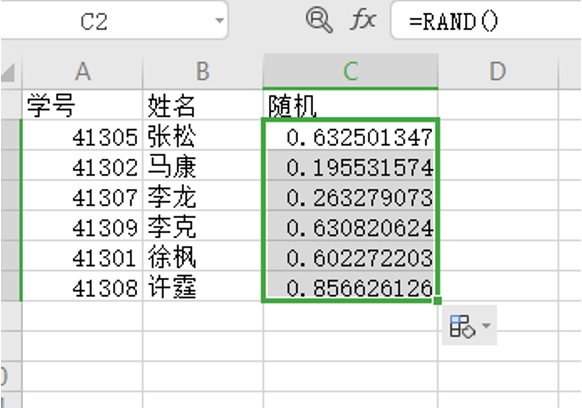
Task: Select cell with student ID 41302
Action: pos(82,166)
